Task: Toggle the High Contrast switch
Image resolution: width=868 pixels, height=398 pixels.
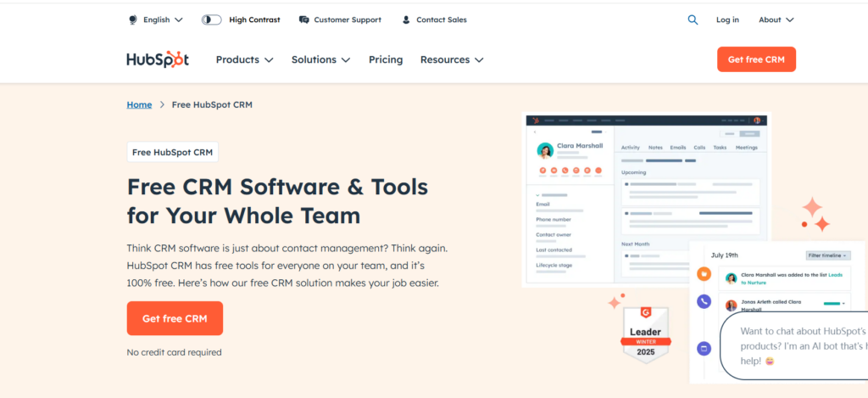Action: tap(211, 20)
